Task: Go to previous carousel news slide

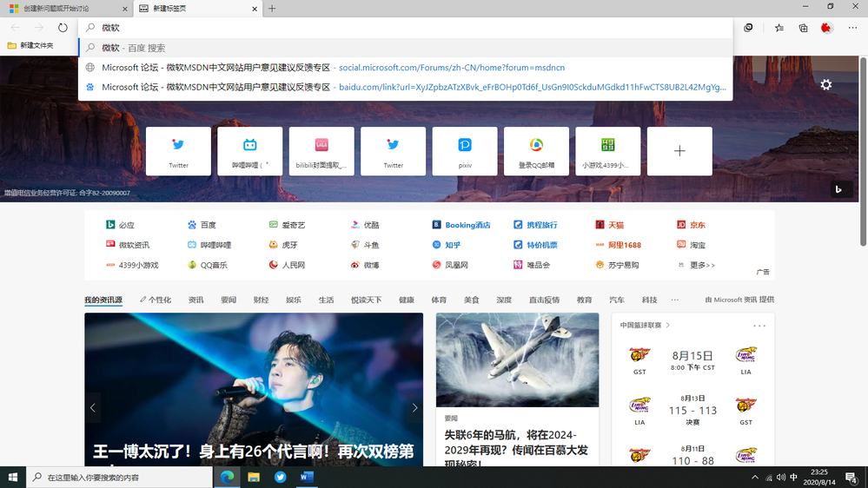Action: 93,408
